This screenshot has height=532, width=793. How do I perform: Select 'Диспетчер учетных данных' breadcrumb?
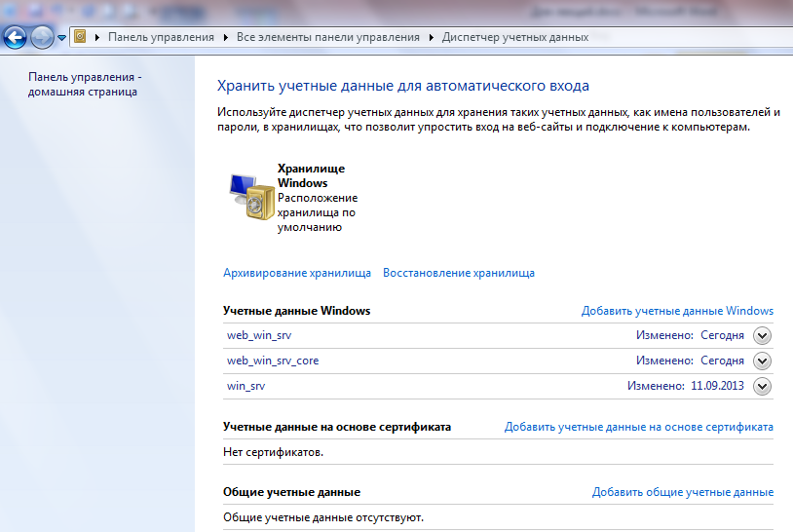pos(514,37)
